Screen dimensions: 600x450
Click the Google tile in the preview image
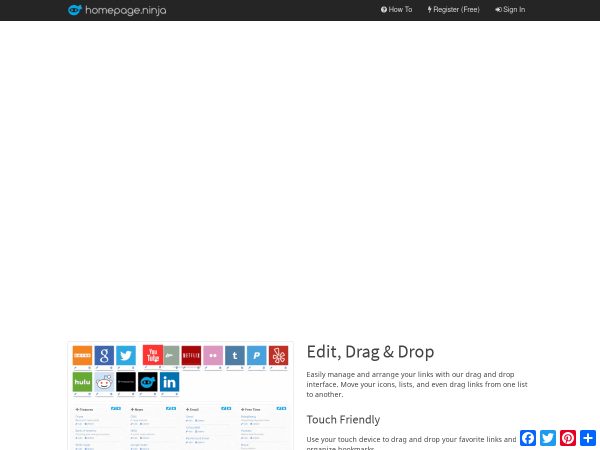click(x=104, y=355)
